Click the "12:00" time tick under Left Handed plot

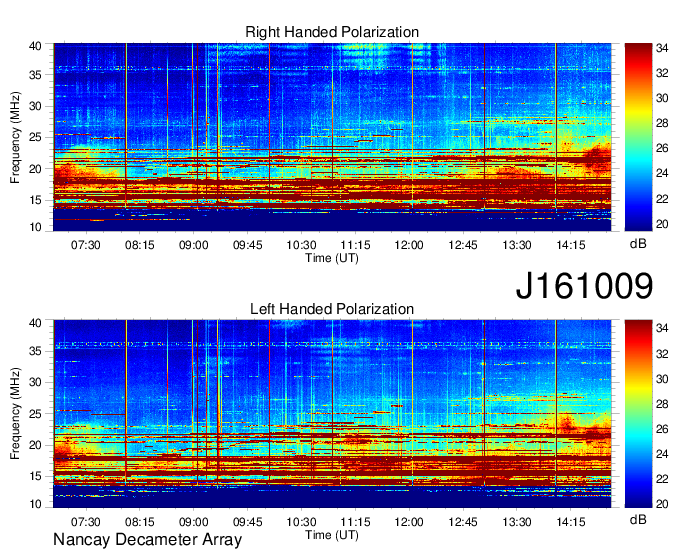pos(409,522)
